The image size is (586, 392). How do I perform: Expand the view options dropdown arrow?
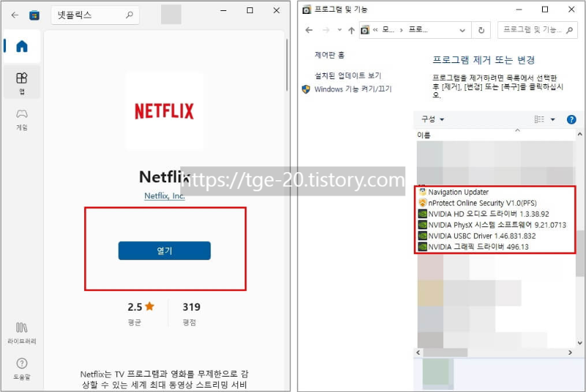coord(553,119)
